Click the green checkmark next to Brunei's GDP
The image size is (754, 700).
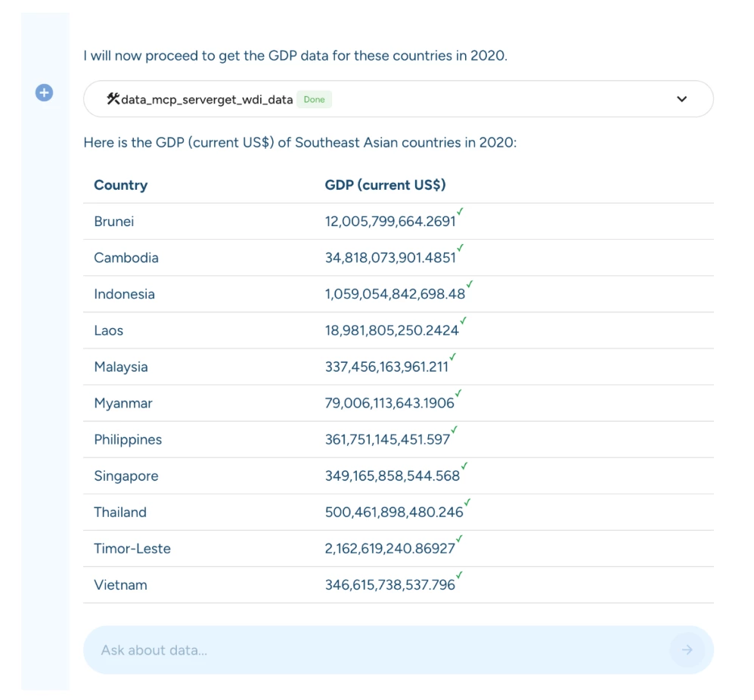461,212
